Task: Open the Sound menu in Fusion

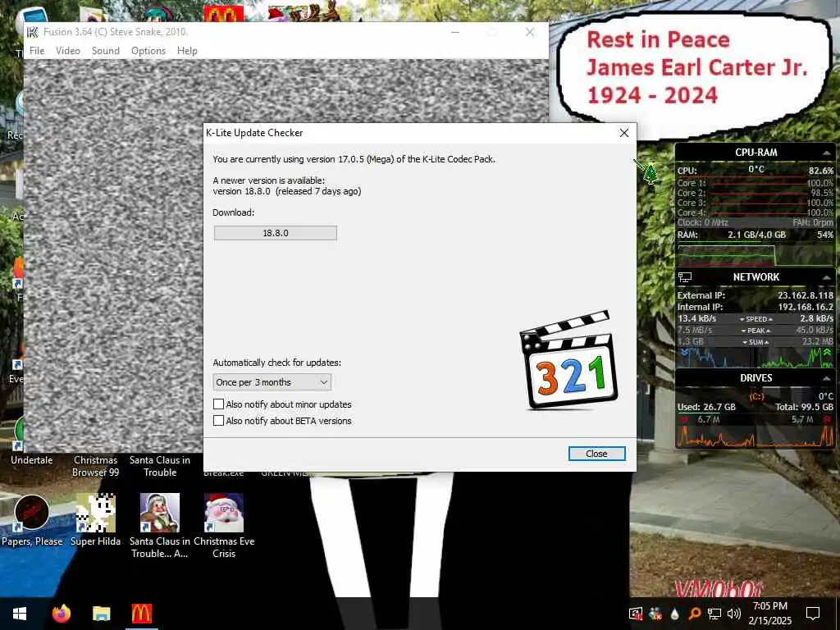Action: [106, 50]
